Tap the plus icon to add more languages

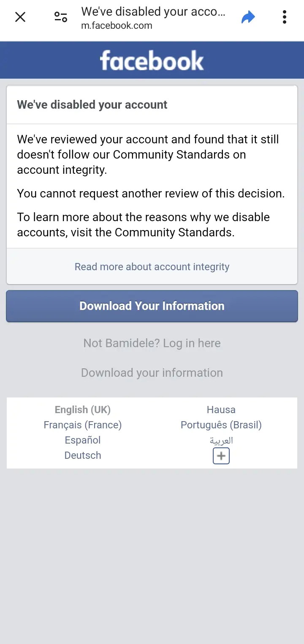tap(221, 456)
